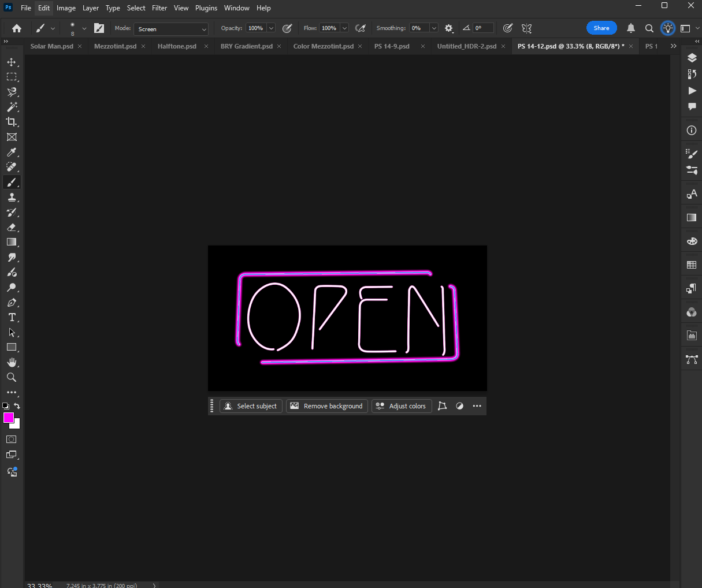Open the Layer menu
This screenshot has height=588, width=702.
click(x=91, y=8)
